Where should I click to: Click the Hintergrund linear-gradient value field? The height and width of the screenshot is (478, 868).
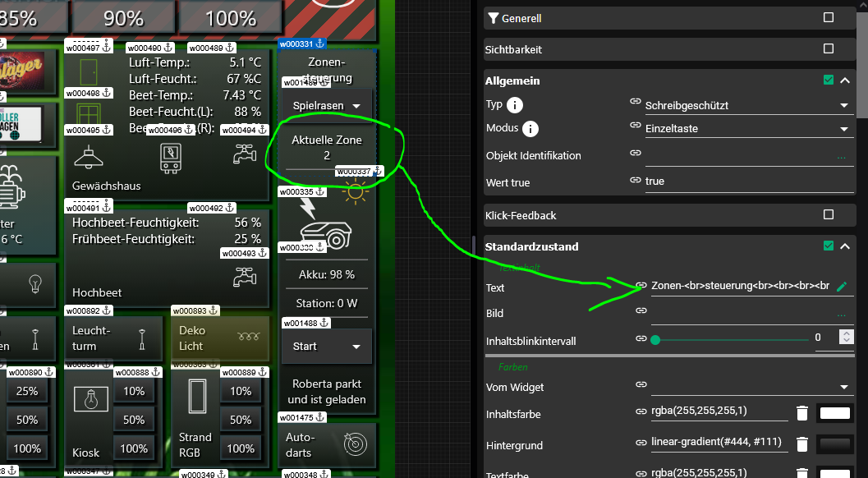[x=719, y=442]
